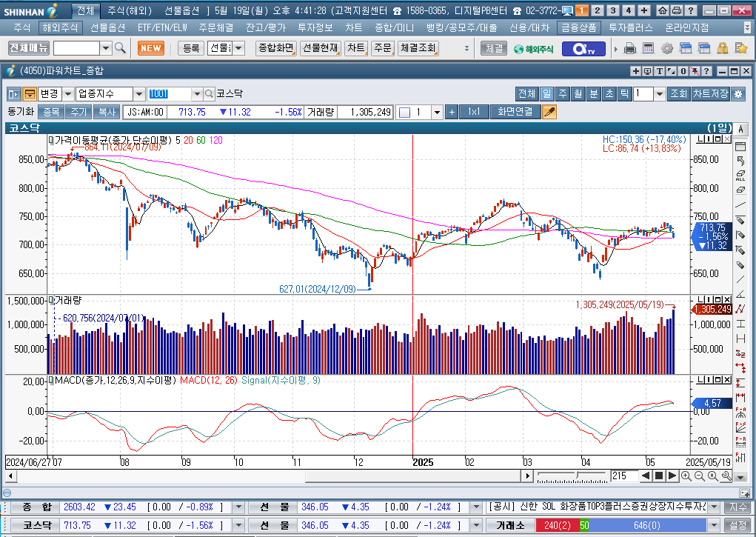Viewport: 756px width, 537px height.
Task: Click the pin icon in chart title bar
Action: point(695,71)
